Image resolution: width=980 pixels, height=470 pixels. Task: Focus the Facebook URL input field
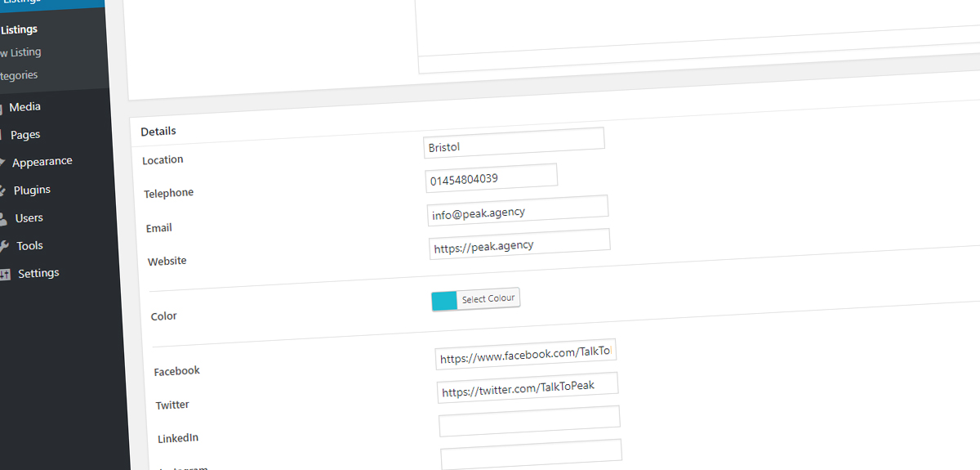point(525,354)
